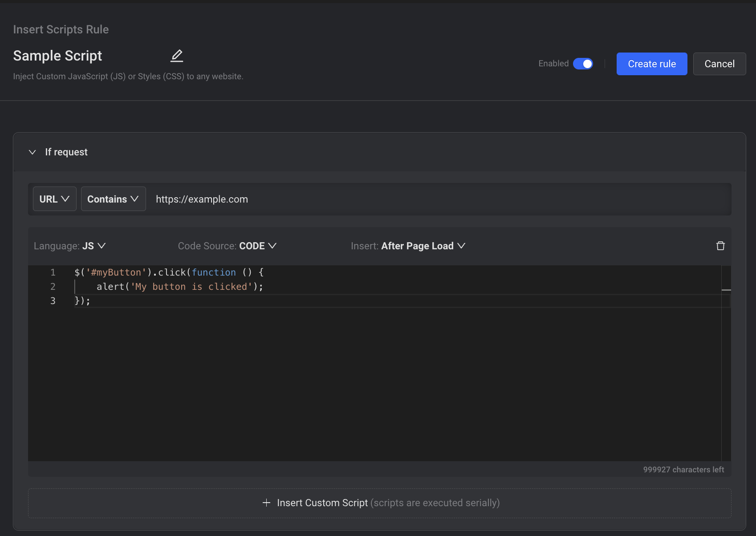Open the URL dropdown
Image resolution: width=756 pixels, height=536 pixels.
click(x=54, y=199)
